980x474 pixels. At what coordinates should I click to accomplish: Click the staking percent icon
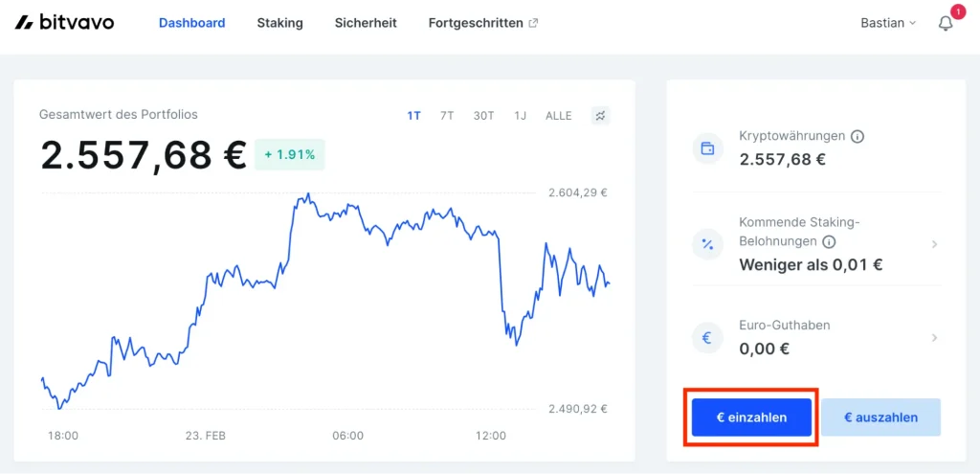coord(708,244)
